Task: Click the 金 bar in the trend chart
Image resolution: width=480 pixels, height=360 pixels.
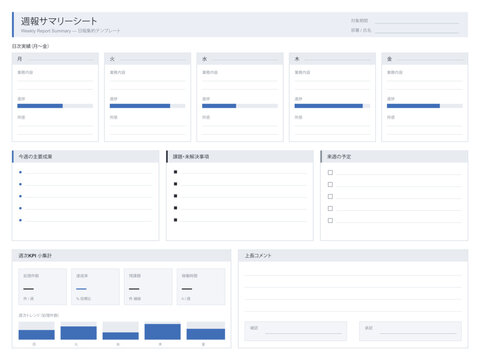Action: tap(206, 334)
